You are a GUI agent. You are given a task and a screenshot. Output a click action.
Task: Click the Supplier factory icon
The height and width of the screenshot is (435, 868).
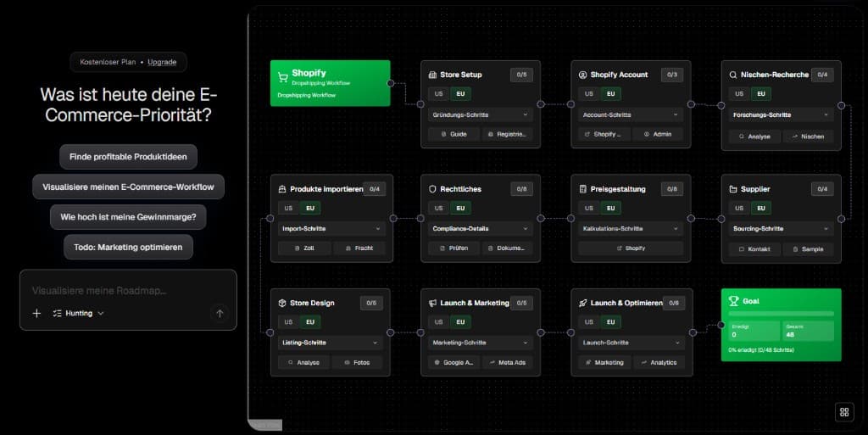click(x=733, y=189)
